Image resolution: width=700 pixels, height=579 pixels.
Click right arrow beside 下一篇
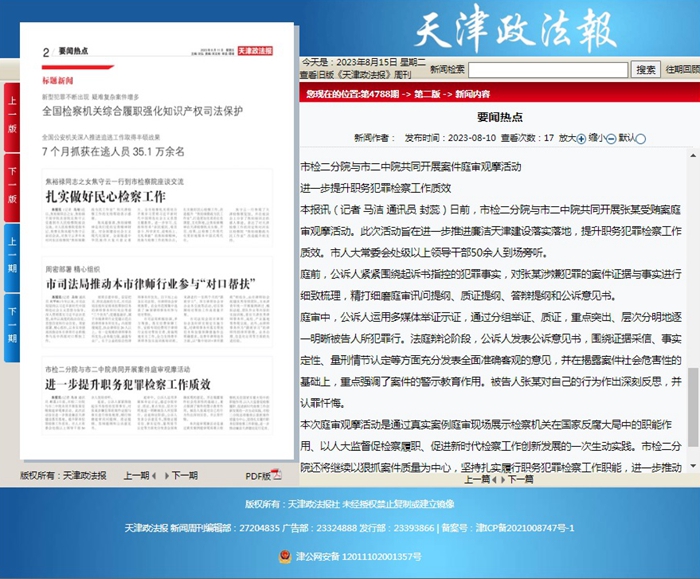(x=503, y=480)
